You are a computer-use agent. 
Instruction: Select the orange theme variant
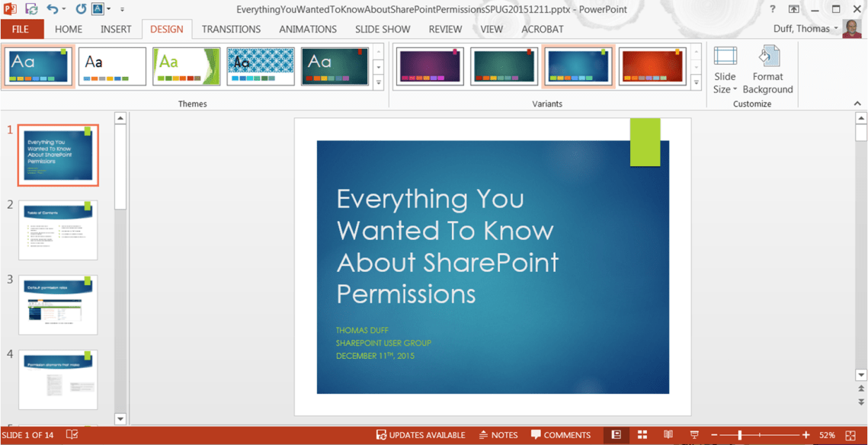coord(652,66)
